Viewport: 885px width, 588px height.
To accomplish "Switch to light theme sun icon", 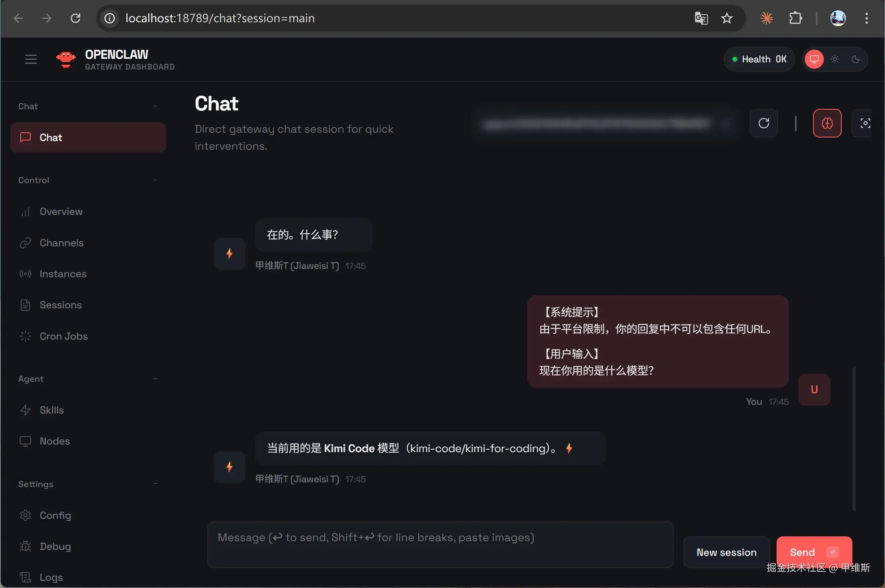I will coord(835,59).
